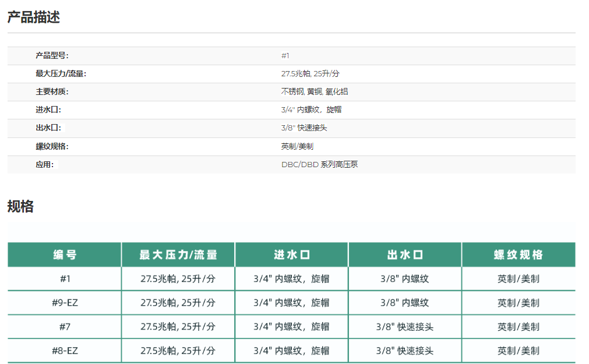Select the #7 model number cell
This screenshot has width=589, height=364.
coord(65,327)
